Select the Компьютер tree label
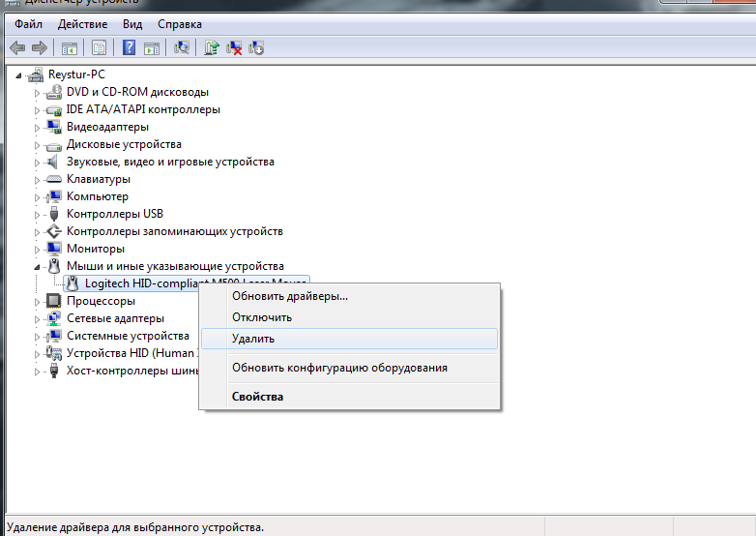This screenshot has height=536, width=756. (x=98, y=196)
